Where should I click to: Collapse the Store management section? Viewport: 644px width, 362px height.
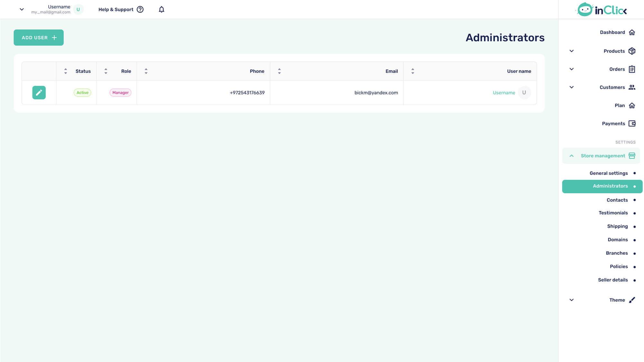[572, 156]
